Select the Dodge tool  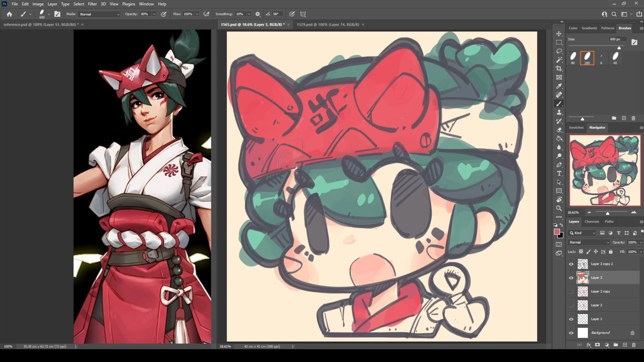click(x=559, y=156)
